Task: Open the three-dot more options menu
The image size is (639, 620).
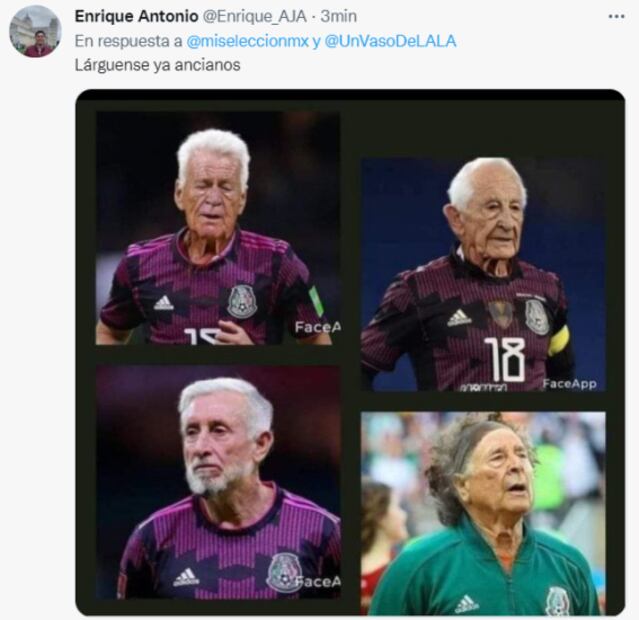Action: click(x=615, y=17)
